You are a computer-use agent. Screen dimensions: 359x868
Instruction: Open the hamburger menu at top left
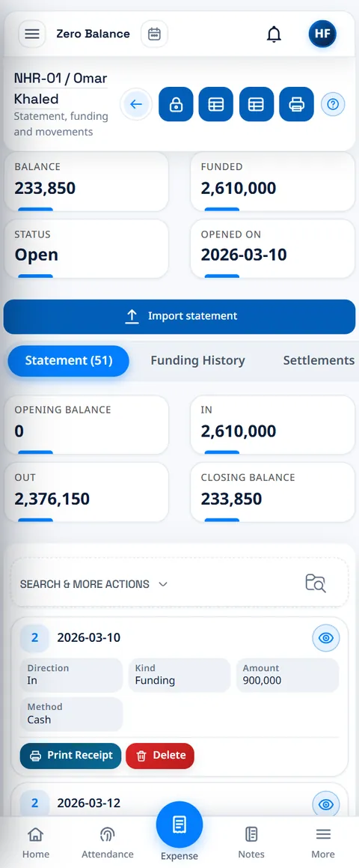point(32,34)
